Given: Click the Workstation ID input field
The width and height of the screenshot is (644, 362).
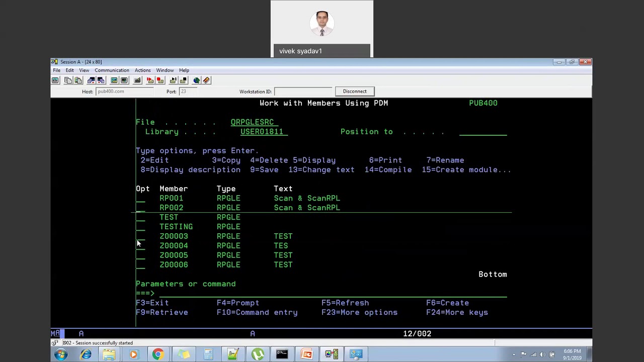Looking at the screenshot, I should pos(303,92).
